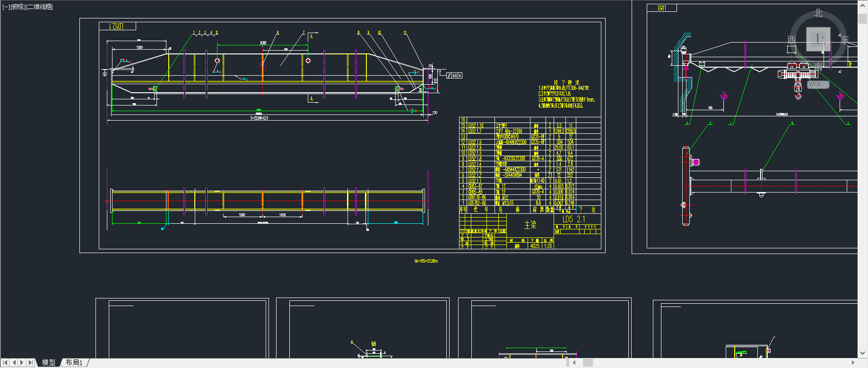Click the [-] viewport controls menu

6,7
